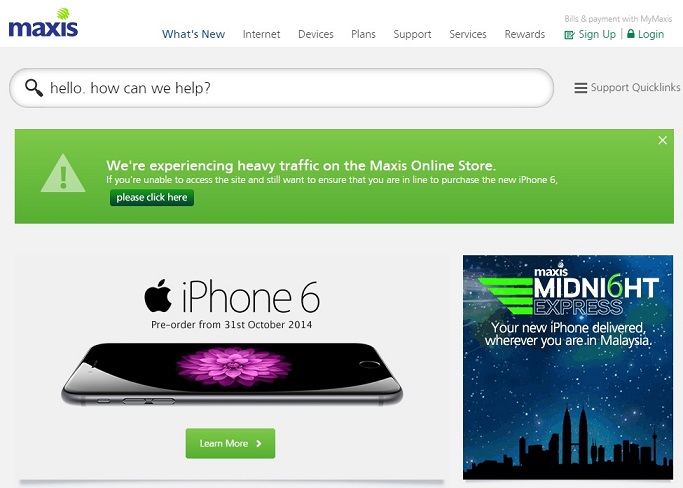
Task: Click the Sign Up pencil icon
Action: tap(569, 35)
